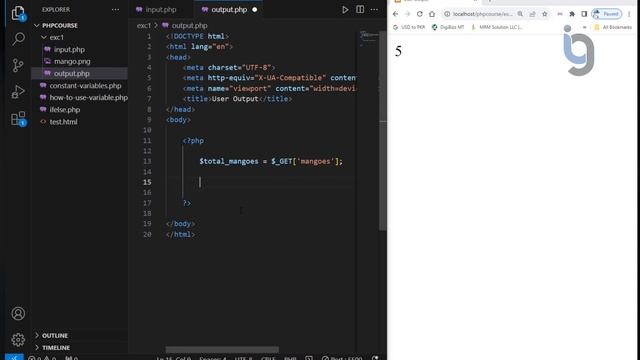View site information icon in address bar
Image resolution: width=640 pixels, height=360 pixels.
(447, 14)
